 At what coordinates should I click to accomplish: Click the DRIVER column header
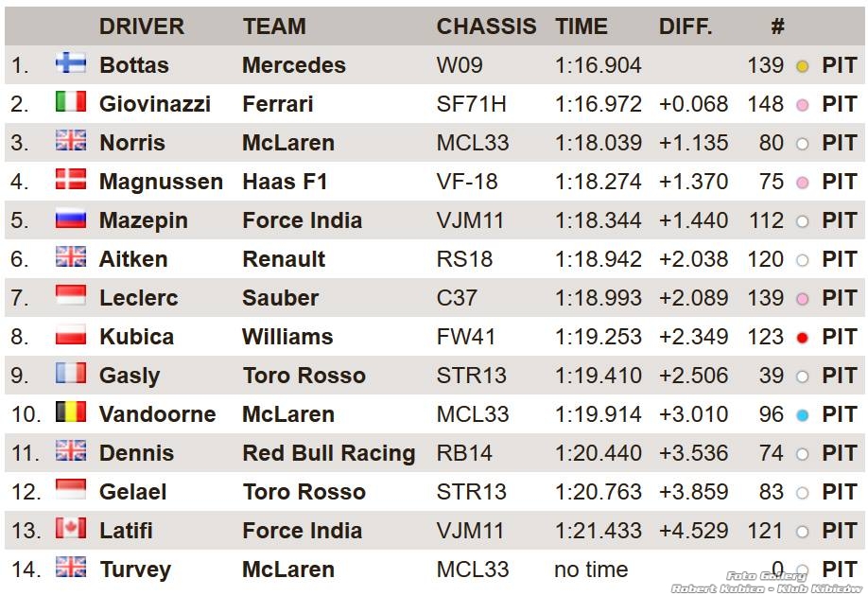coord(142,26)
